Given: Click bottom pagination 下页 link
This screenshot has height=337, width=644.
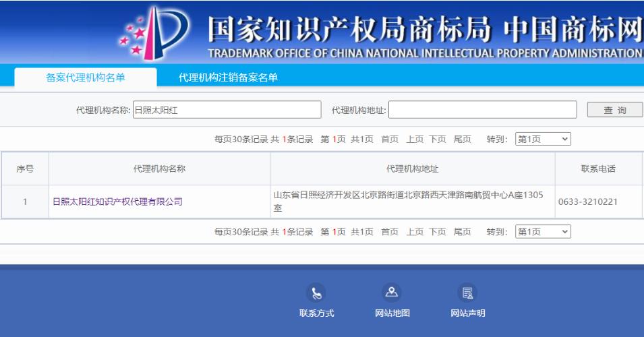Looking at the screenshot, I should click(x=438, y=232).
